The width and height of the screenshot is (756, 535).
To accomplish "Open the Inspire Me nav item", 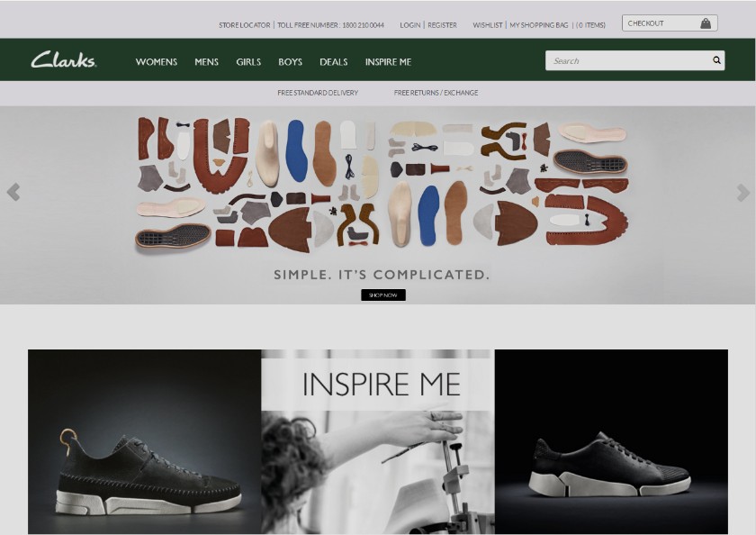I will [x=388, y=62].
